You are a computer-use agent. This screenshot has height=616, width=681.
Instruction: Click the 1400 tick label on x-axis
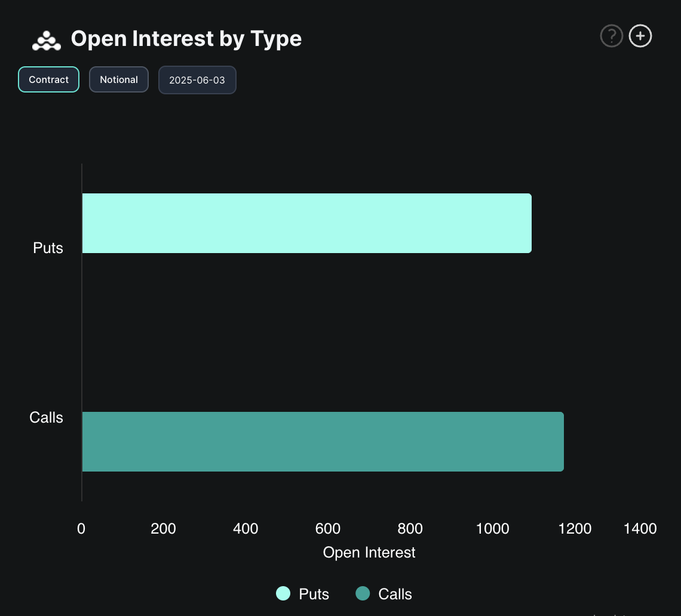coord(640,528)
